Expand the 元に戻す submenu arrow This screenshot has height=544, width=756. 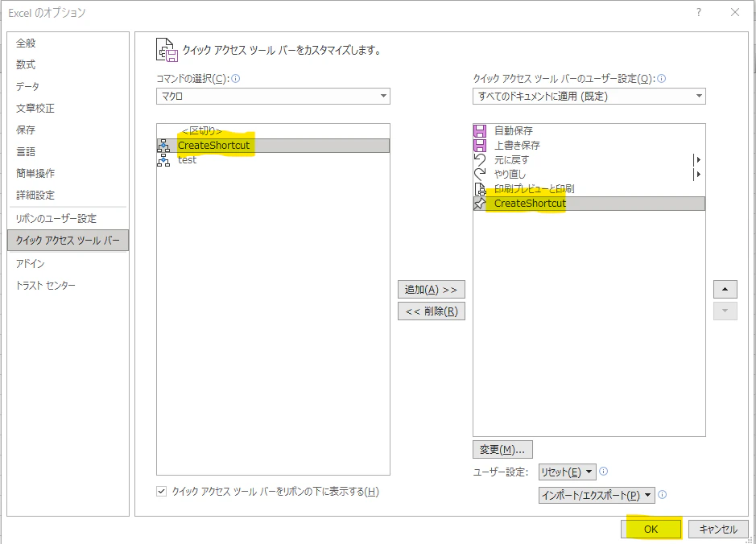click(x=696, y=159)
